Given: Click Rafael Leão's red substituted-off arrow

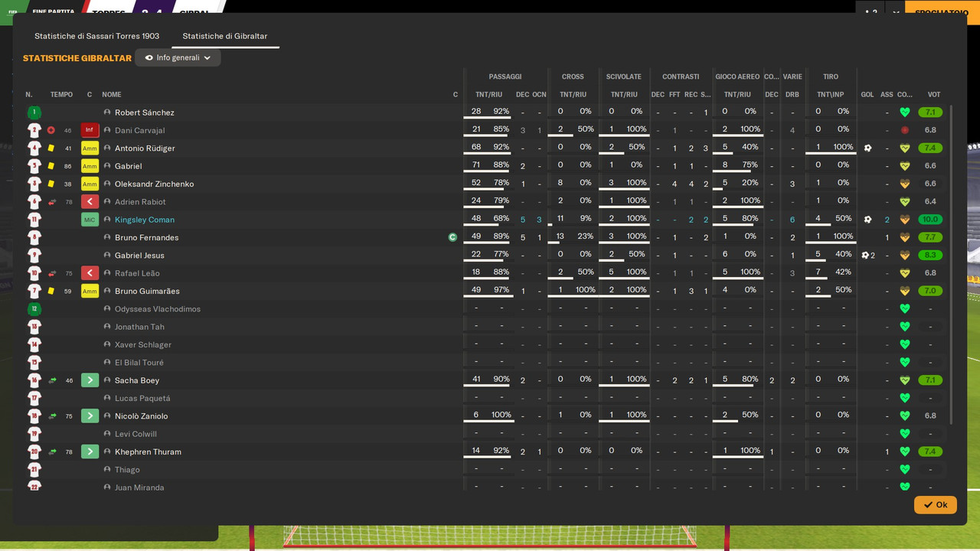Looking at the screenshot, I should (90, 273).
